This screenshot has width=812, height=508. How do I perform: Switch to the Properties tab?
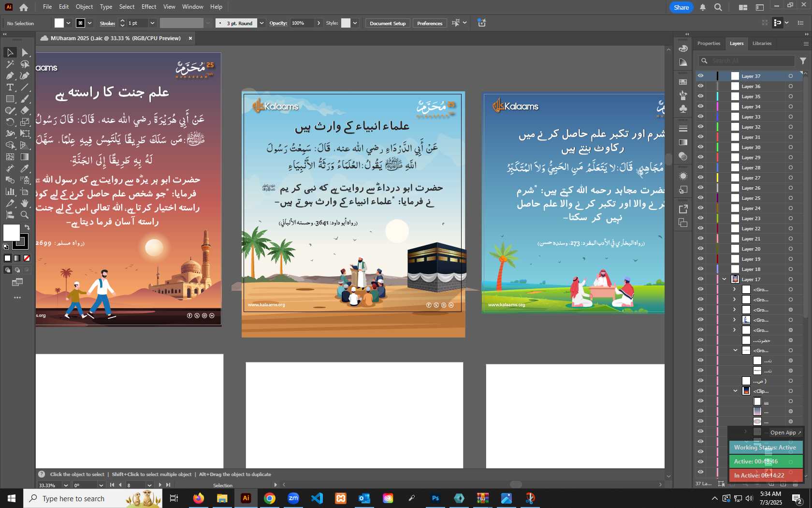tap(709, 44)
